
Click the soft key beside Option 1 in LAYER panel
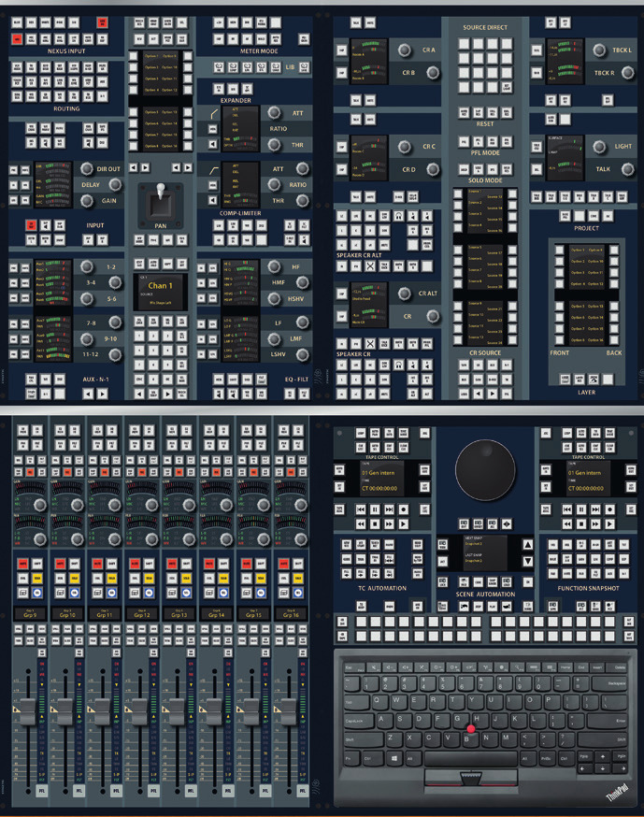(x=560, y=251)
